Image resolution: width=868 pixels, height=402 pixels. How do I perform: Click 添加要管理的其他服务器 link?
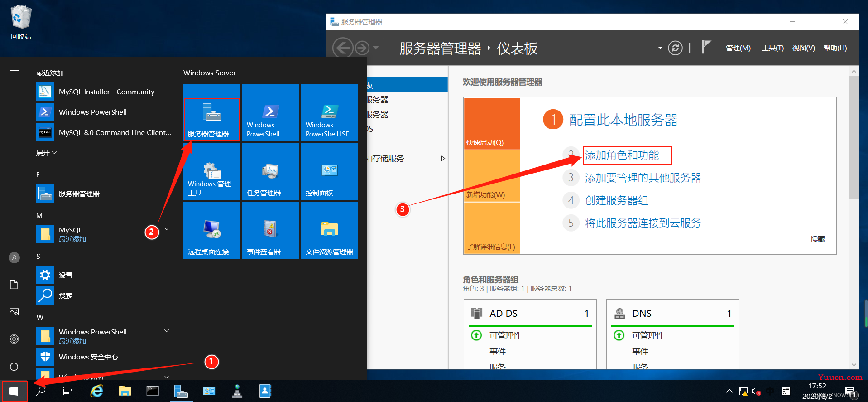point(643,178)
